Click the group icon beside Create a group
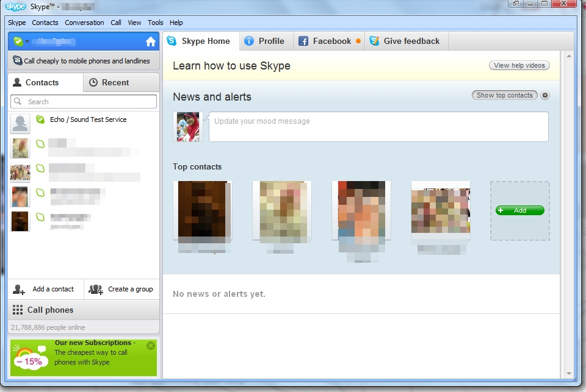 click(x=96, y=290)
